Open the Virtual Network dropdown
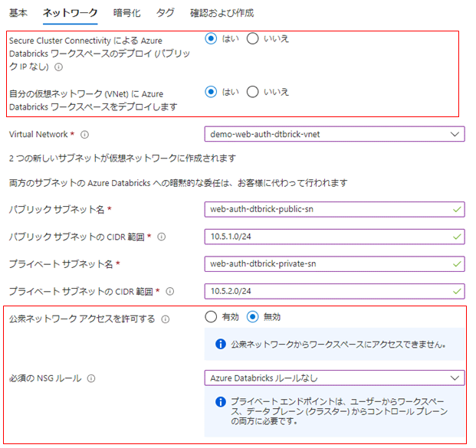Viewport: 476px width, 448px height. click(334, 134)
